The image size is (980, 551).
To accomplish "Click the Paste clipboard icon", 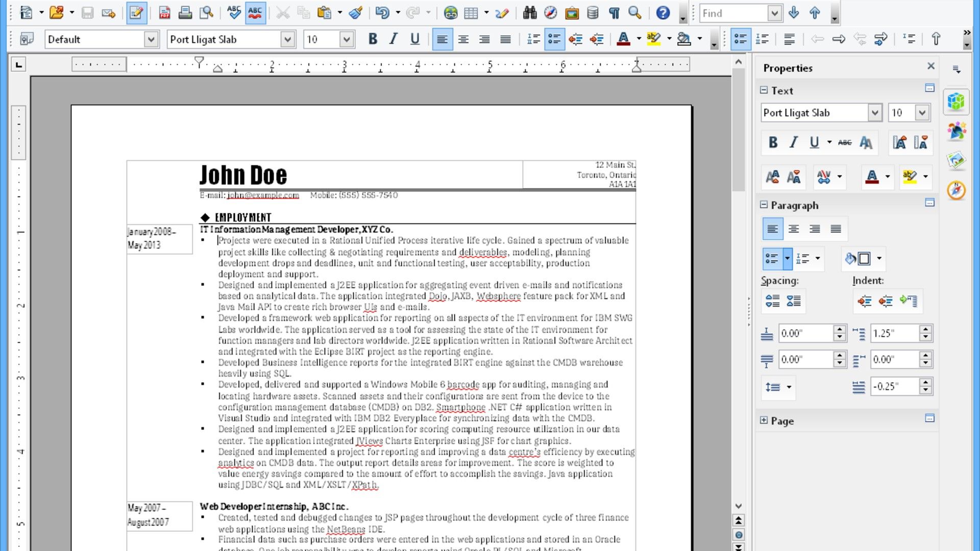I will pyautogui.click(x=324, y=13).
